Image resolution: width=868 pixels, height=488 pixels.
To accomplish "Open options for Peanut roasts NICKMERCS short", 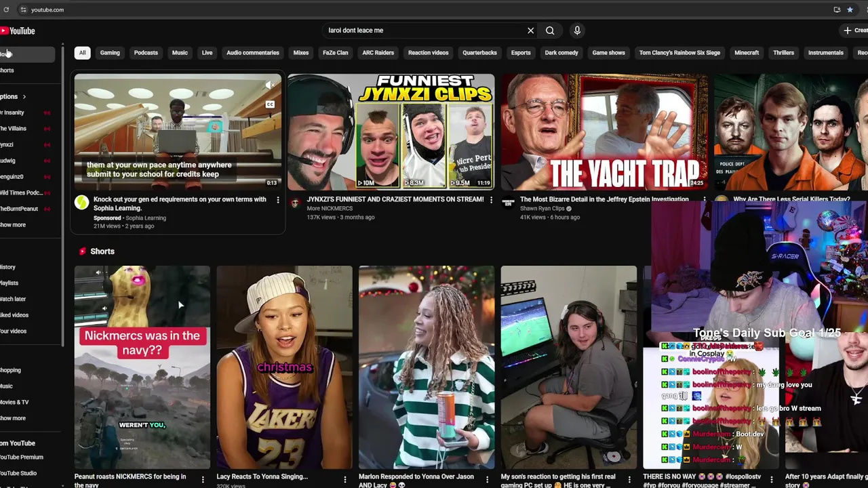I will click(203, 480).
